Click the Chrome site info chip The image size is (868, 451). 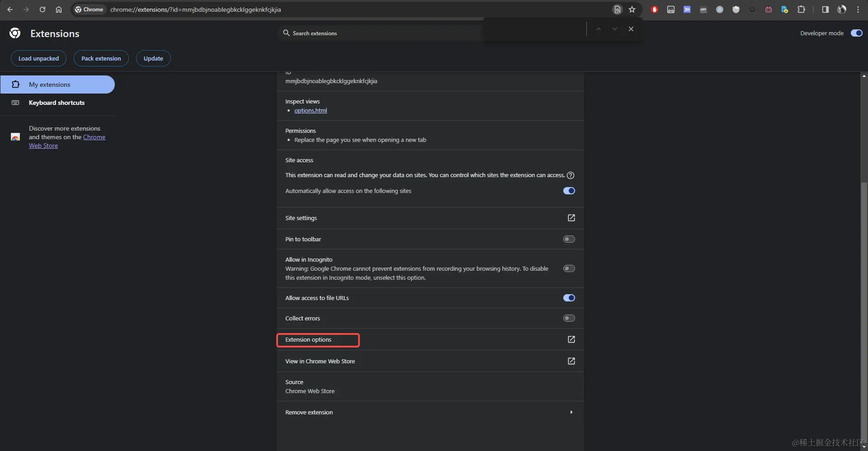point(90,9)
